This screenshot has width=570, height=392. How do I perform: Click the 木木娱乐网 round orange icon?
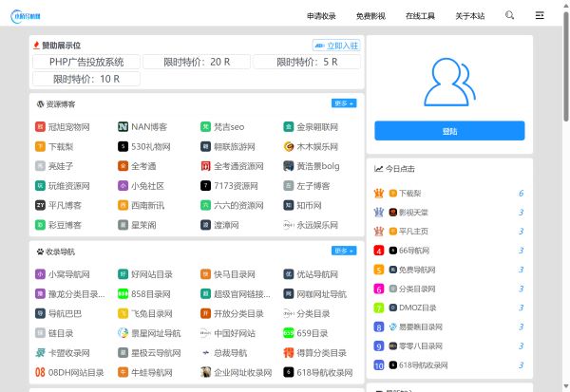pos(289,146)
